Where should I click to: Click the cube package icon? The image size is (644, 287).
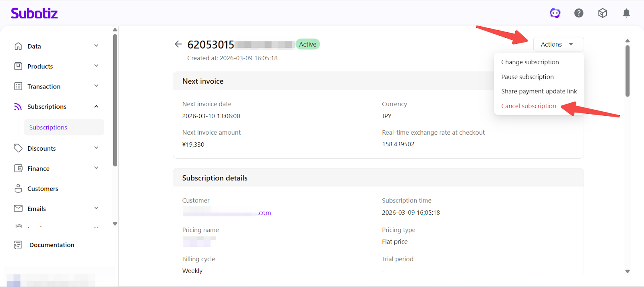603,13
